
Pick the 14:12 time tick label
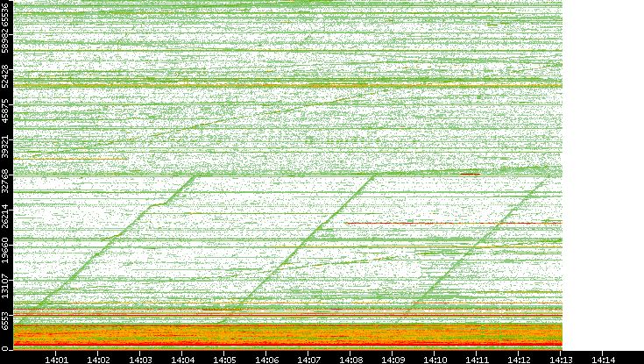[519, 360]
